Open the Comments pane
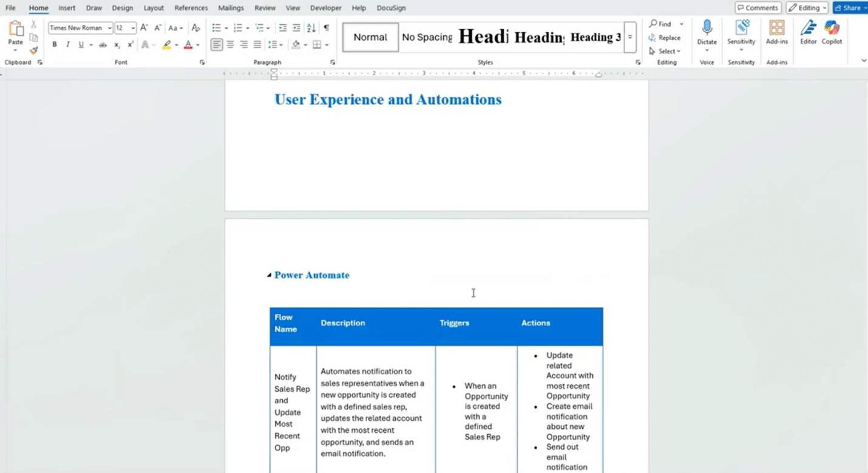This screenshot has width=868, height=473. (x=758, y=8)
